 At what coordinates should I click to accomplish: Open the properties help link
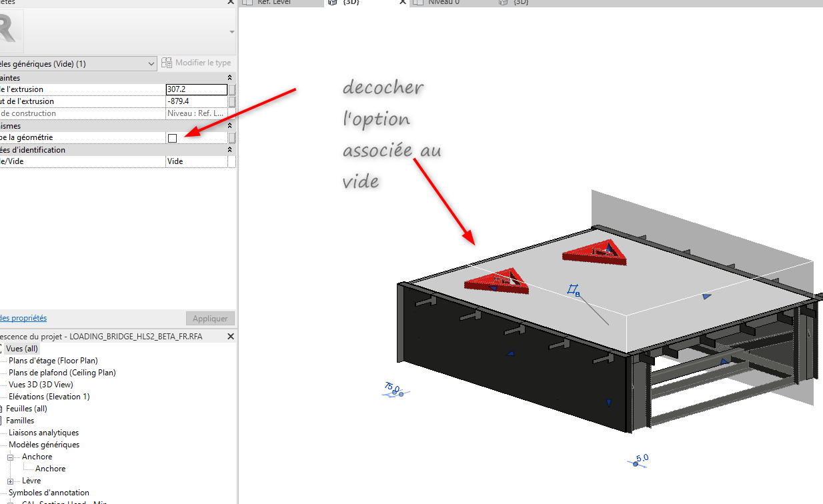pyautogui.click(x=23, y=319)
